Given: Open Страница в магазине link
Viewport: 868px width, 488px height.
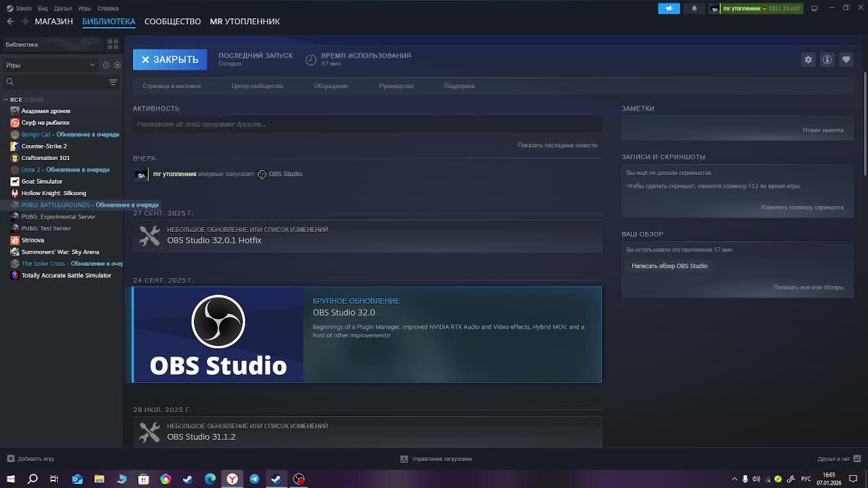Looking at the screenshot, I should coord(172,86).
